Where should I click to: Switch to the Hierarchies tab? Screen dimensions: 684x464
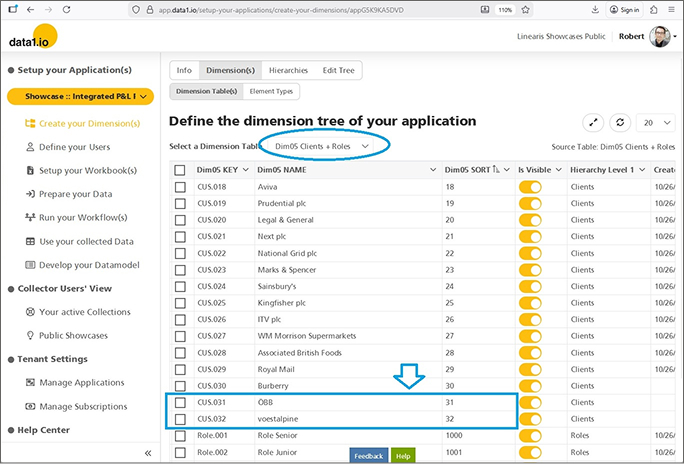(288, 71)
